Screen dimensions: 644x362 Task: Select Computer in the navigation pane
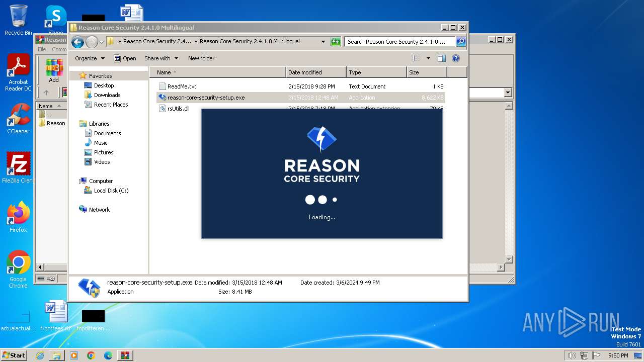[101, 181]
